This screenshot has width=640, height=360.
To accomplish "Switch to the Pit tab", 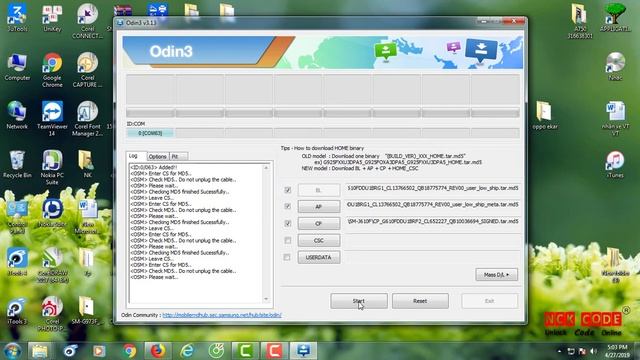I will tap(178, 156).
